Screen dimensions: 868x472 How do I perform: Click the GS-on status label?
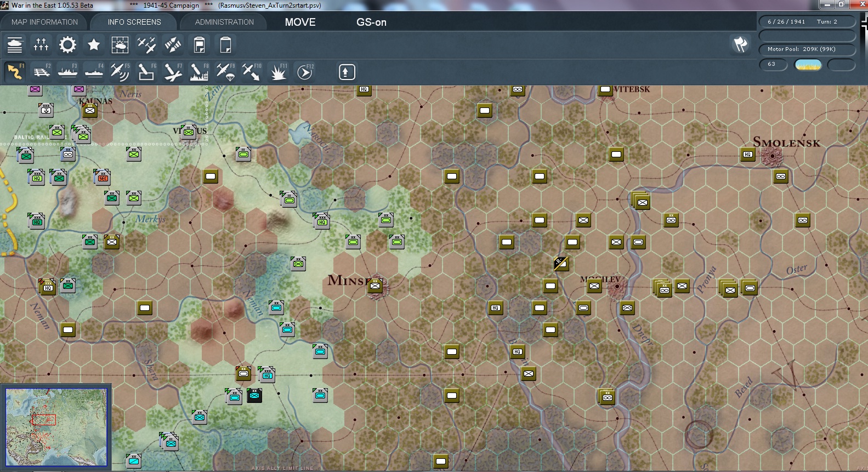(x=371, y=22)
